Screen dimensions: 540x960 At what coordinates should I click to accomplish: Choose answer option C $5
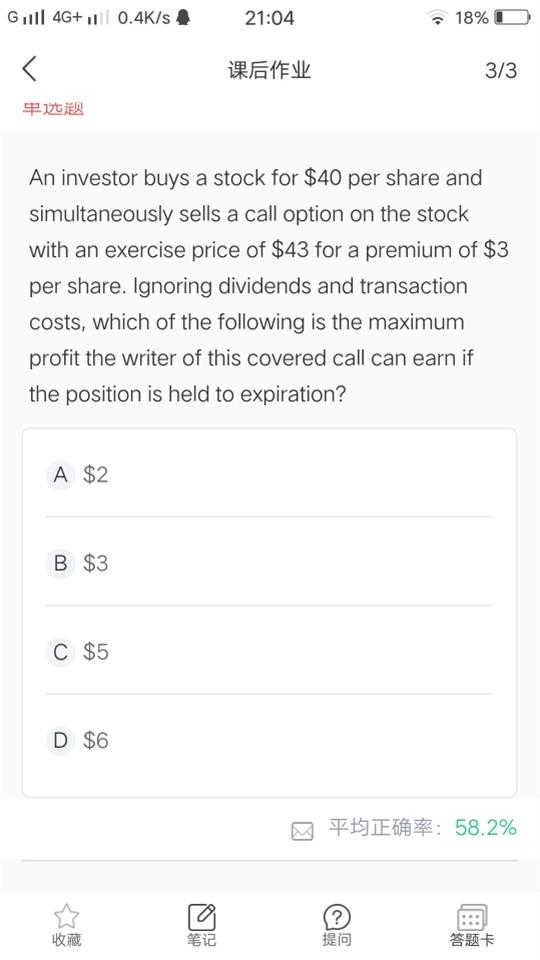click(x=269, y=651)
